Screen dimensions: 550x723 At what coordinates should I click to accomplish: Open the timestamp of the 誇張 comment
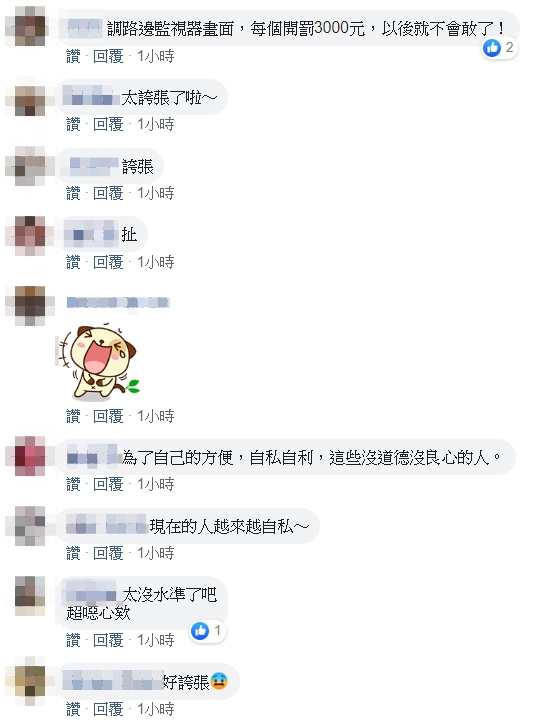pos(156,193)
